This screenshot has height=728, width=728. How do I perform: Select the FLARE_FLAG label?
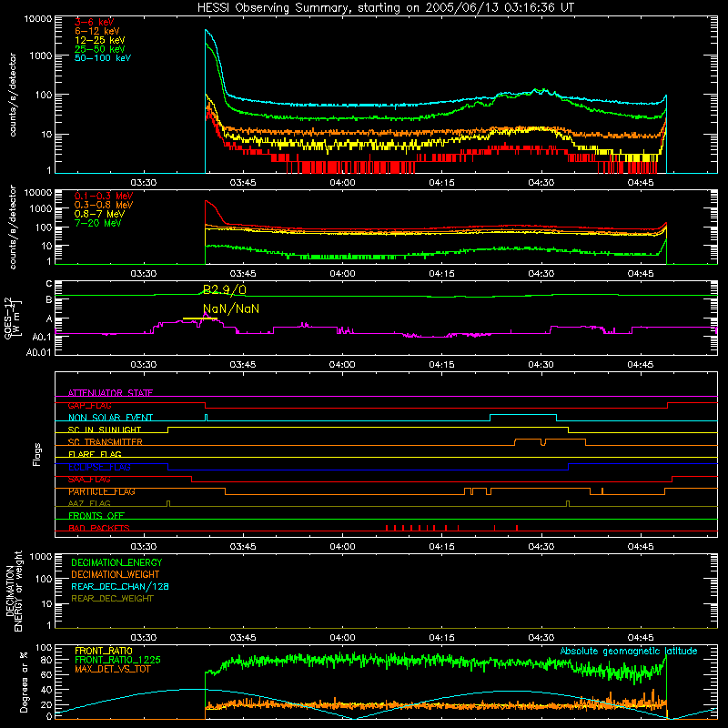coord(95,454)
